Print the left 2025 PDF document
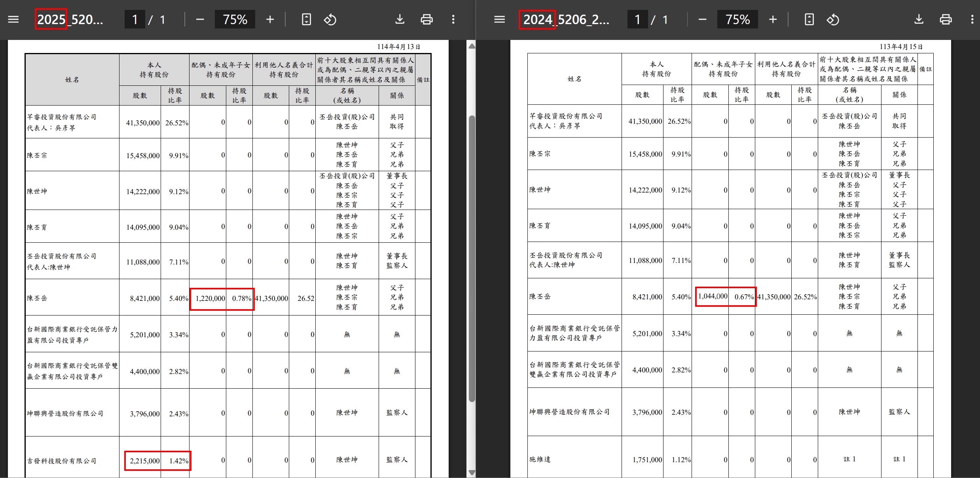The width and height of the screenshot is (980, 478). click(426, 19)
